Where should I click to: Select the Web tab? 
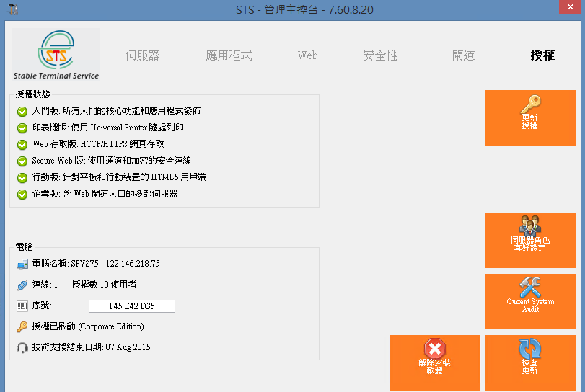coord(307,55)
